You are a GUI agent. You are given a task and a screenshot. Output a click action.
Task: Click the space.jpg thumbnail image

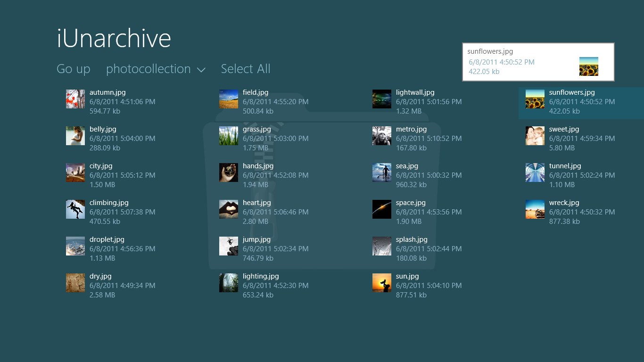(382, 209)
